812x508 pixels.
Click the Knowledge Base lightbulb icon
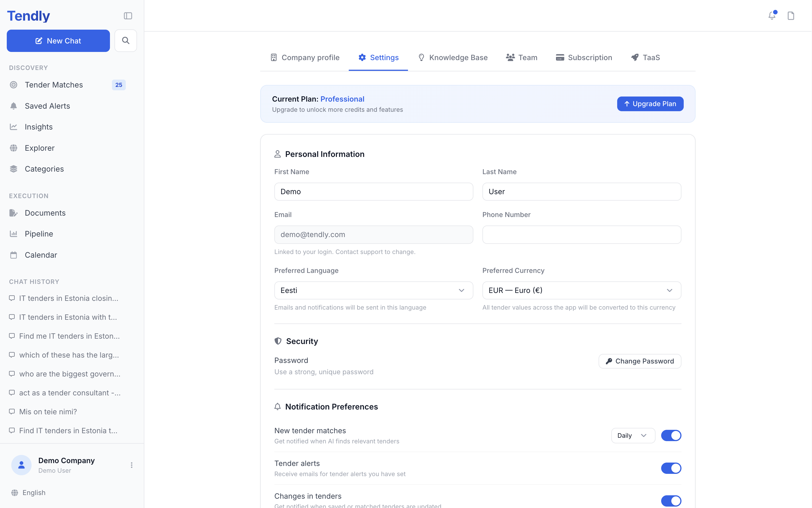click(422, 58)
